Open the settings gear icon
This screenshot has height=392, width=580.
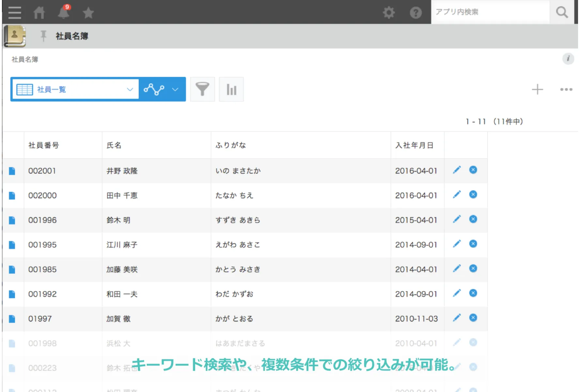389,13
